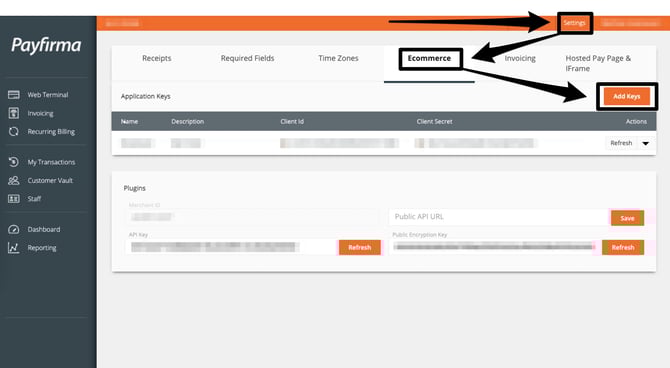Click the Client Id column header
The height and width of the screenshot is (368, 670).
point(292,121)
